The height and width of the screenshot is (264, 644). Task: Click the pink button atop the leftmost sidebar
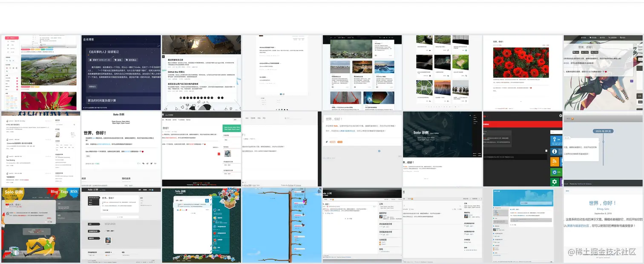point(12,38)
